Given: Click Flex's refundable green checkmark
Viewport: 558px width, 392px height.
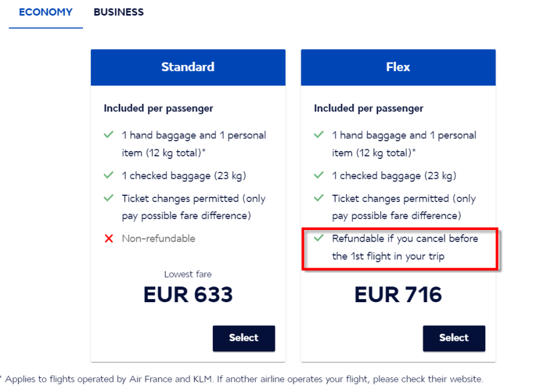Looking at the screenshot, I should [x=319, y=238].
